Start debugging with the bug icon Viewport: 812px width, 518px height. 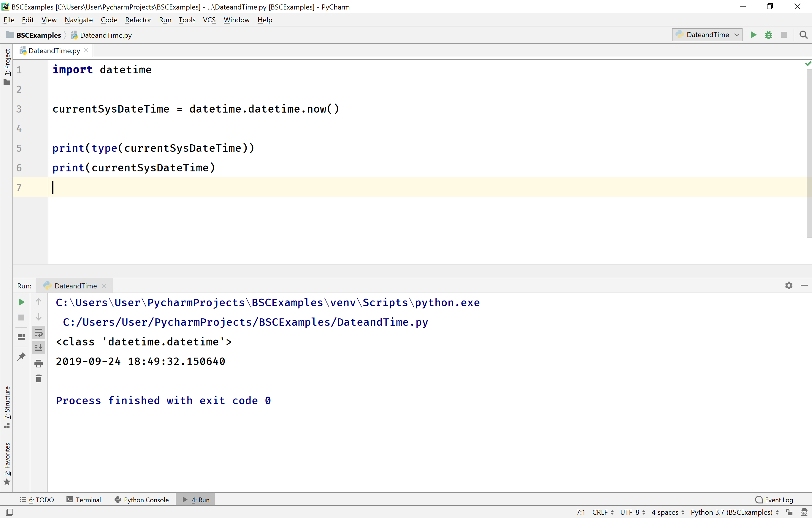768,35
